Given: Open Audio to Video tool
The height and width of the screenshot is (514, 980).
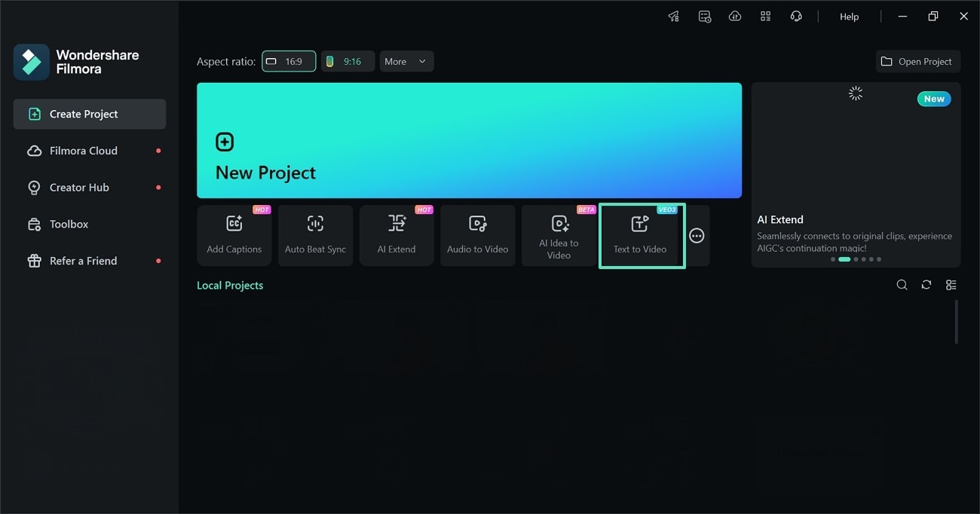Looking at the screenshot, I should [478, 235].
